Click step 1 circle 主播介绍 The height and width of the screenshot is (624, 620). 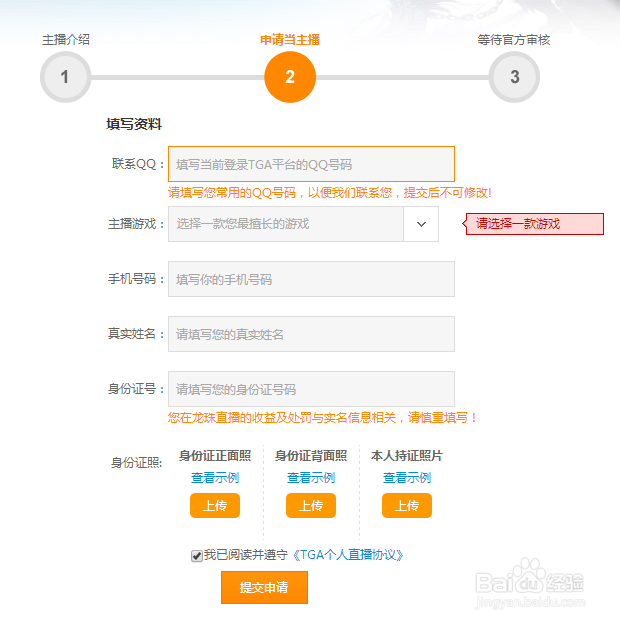pos(65,77)
